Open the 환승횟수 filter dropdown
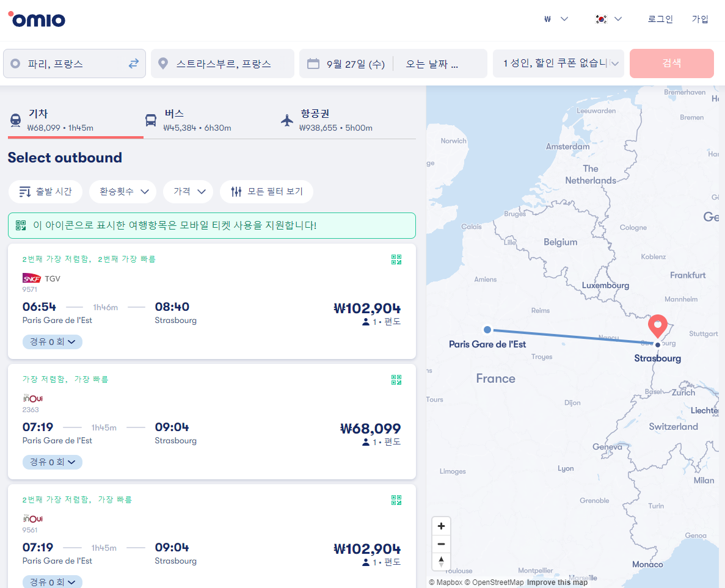The width and height of the screenshot is (725, 588). (x=123, y=191)
